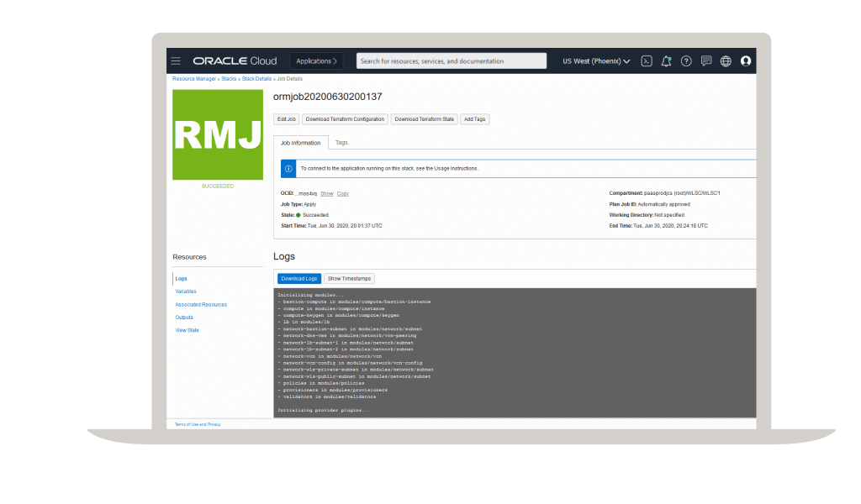
Task: Open Terms of Use and Privacy
Action: 198,424
